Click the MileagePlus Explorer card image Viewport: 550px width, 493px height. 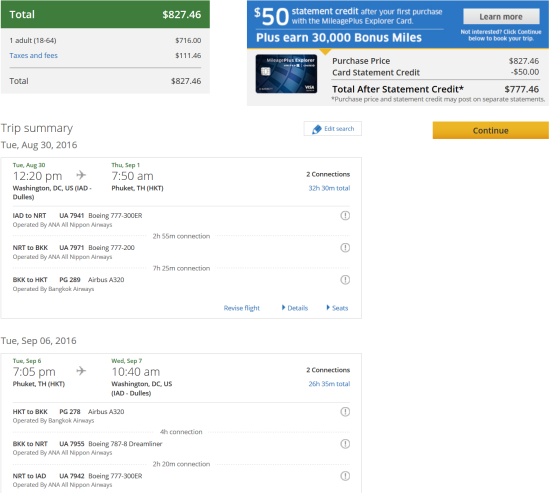(x=286, y=74)
